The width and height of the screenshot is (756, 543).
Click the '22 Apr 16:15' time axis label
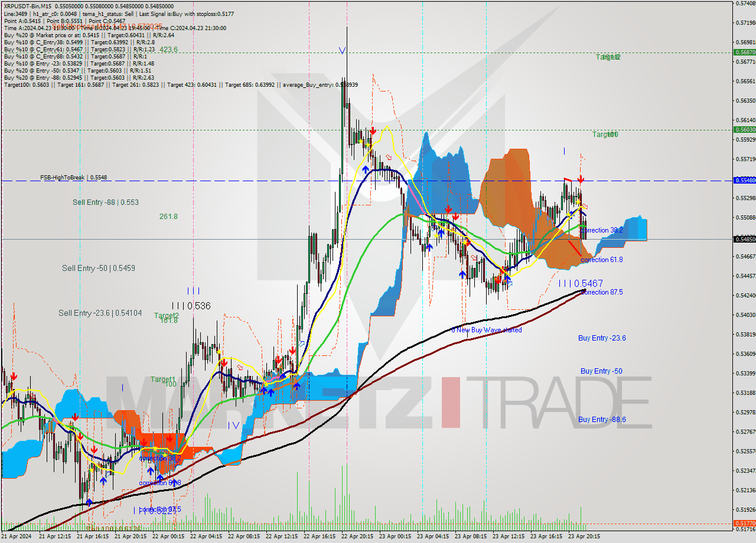pyautogui.click(x=320, y=537)
